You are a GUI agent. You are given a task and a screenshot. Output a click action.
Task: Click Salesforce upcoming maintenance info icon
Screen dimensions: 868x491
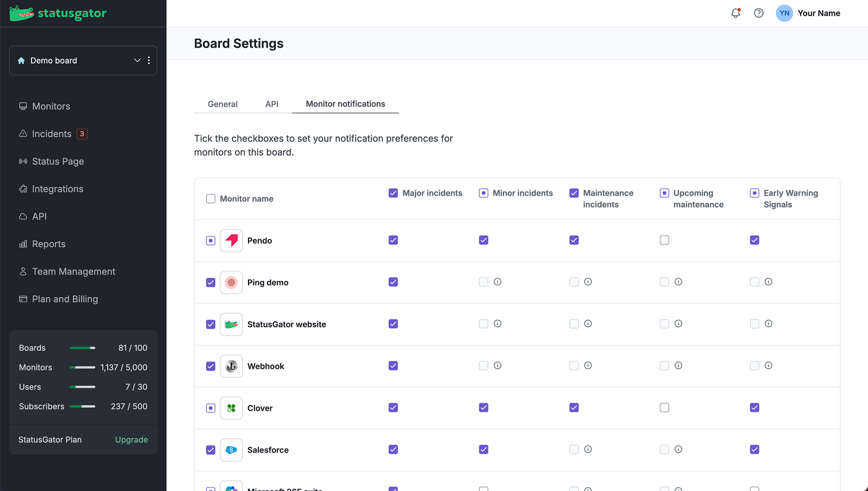[679, 449]
